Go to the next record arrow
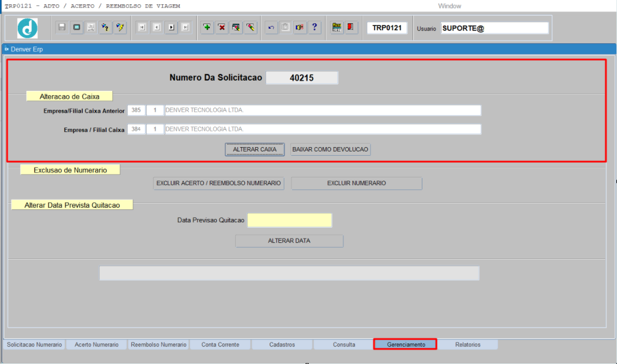 [171, 27]
